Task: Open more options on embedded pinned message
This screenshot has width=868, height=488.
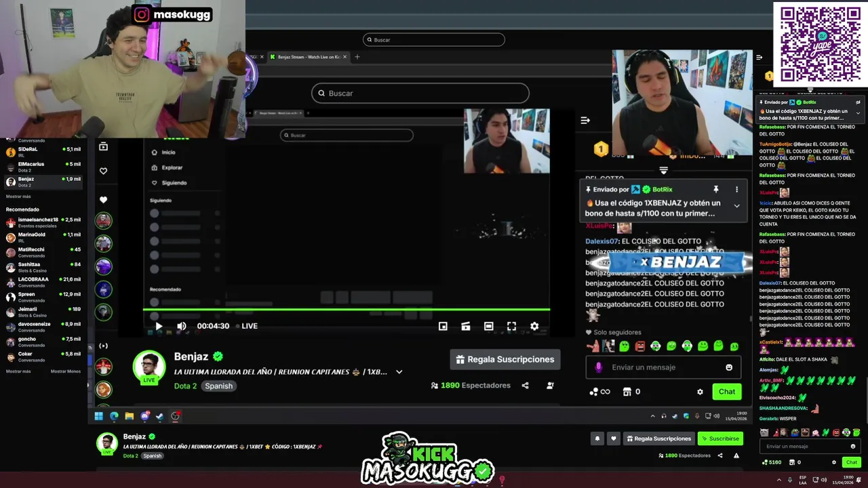Action: point(736,189)
